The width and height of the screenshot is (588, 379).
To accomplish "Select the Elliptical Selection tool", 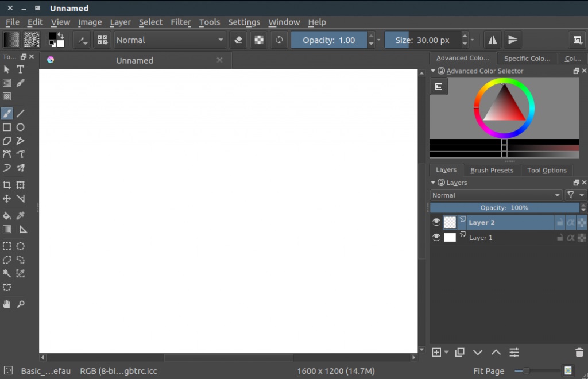I will pyautogui.click(x=20, y=246).
